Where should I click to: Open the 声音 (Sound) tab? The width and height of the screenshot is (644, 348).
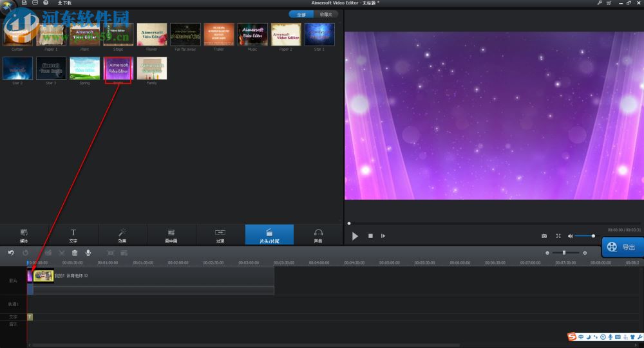click(318, 235)
